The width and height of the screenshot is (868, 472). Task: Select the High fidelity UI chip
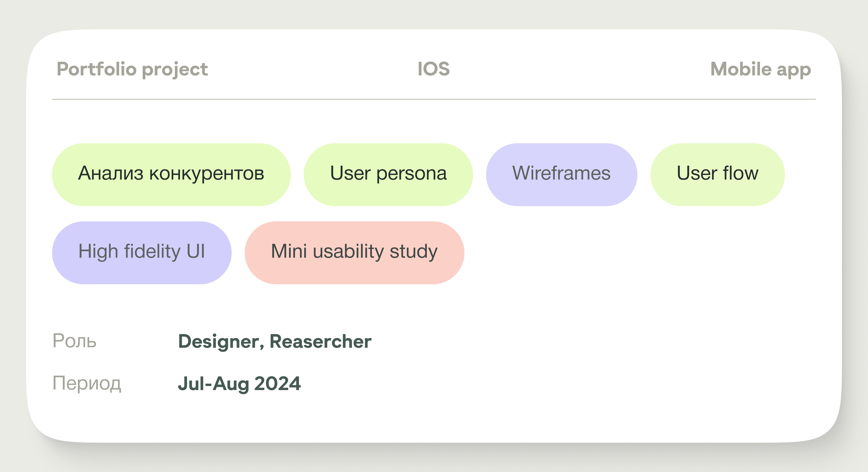(x=141, y=252)
